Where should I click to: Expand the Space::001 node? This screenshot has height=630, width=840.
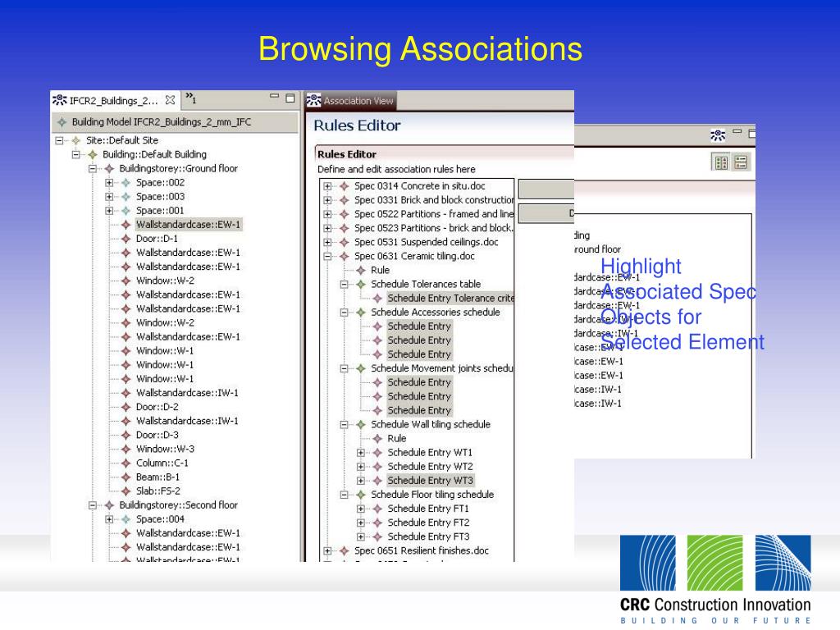109,211
